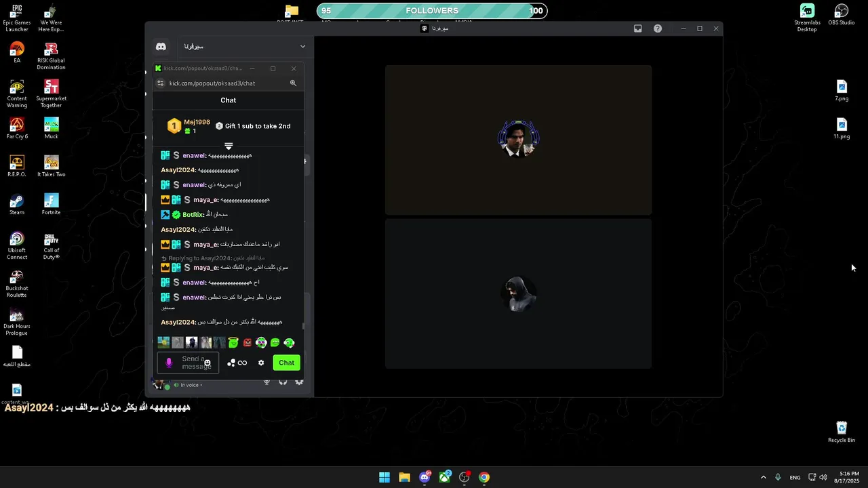Expand the Discord server name dropdown
868x488 pixels.
pyautogui.click(x=302, y=47)
